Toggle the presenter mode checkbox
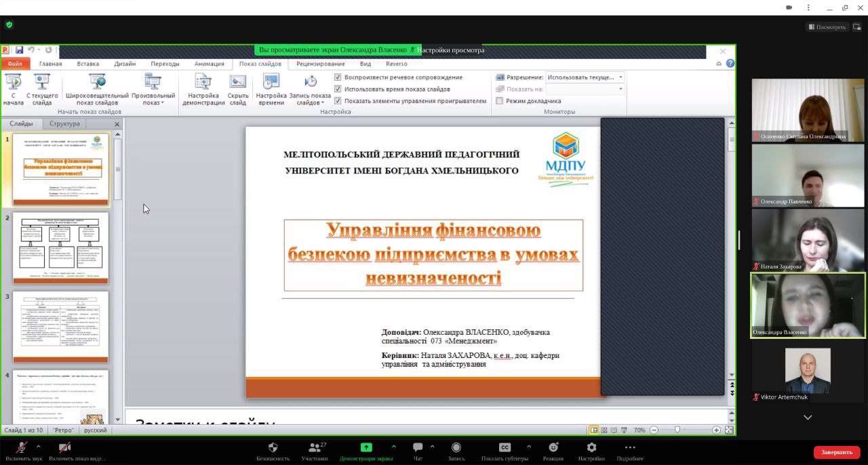The height and width of the screenshot is (465, 868). point(500,101)
